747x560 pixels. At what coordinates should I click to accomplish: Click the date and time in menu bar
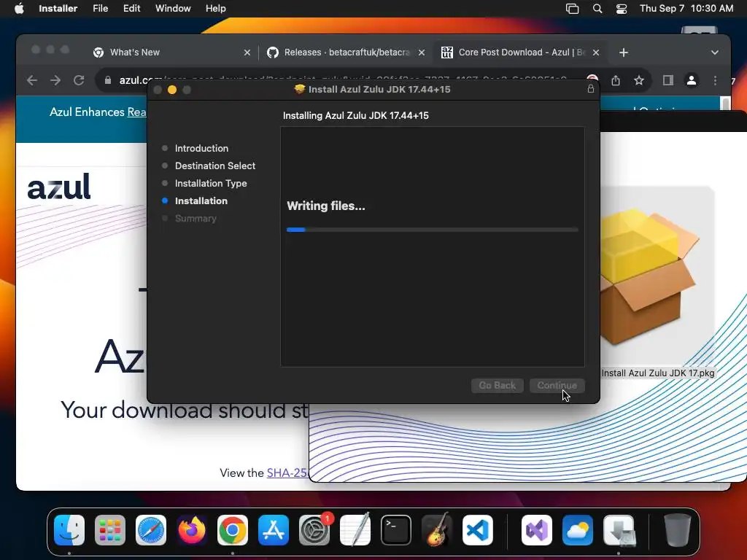click(x=686, y=9)
